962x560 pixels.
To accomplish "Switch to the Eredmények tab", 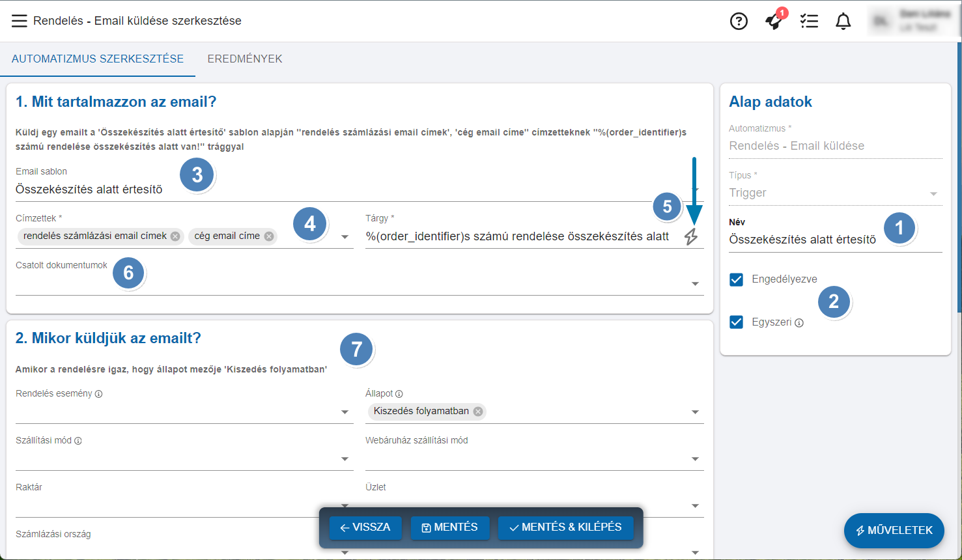I will coord(245,59).
